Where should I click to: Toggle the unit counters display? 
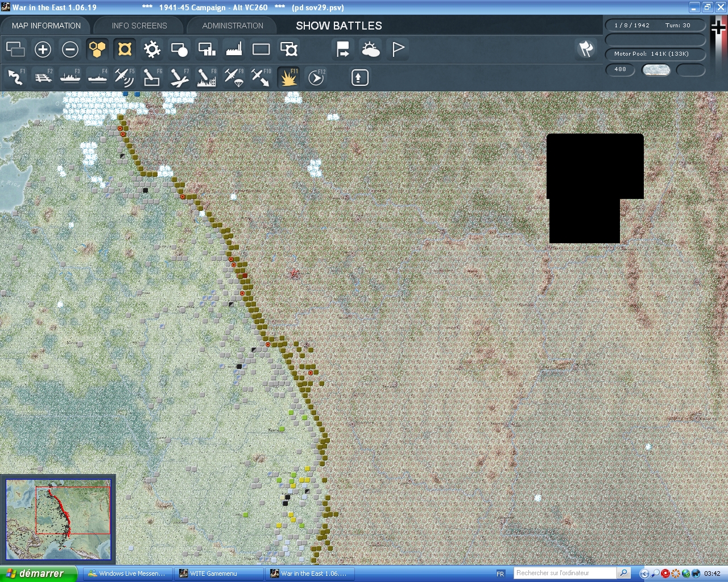[125, 49]
